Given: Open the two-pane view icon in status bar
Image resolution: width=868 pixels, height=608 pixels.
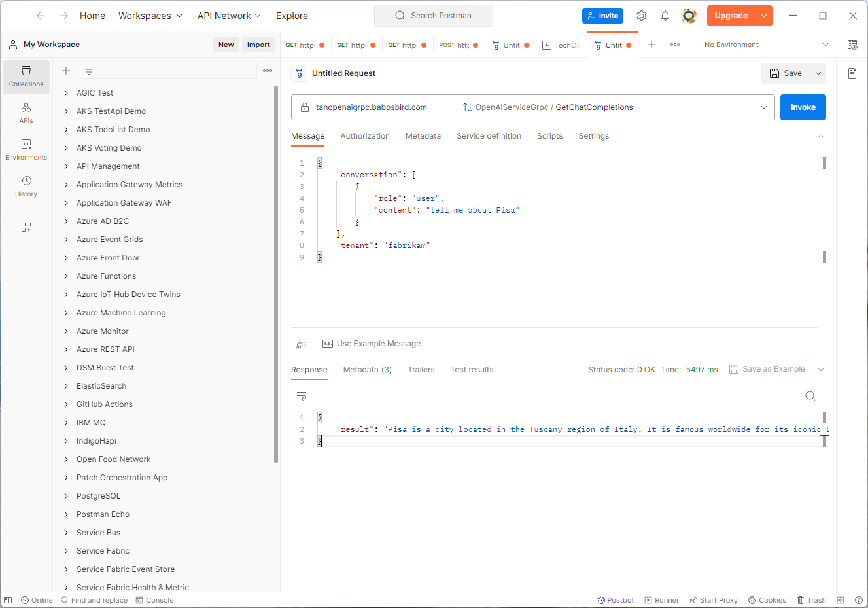Looking at the screenshot, I should click(x=841, y=600).
